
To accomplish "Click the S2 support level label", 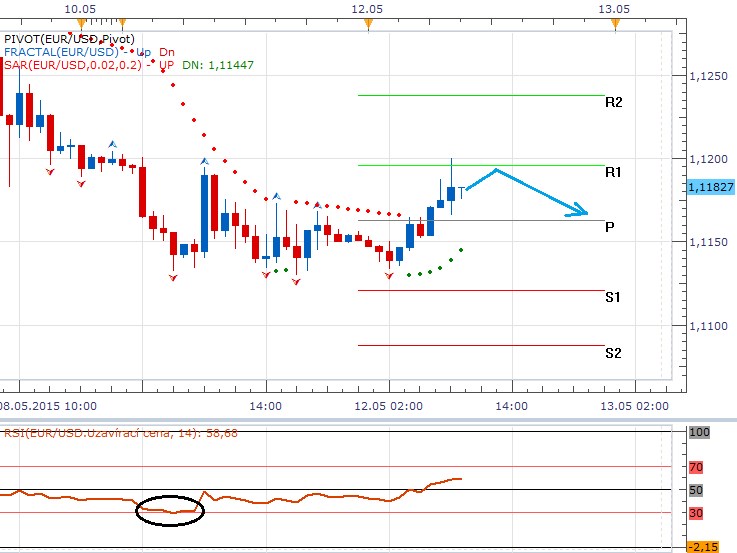I will coord(613,352).
